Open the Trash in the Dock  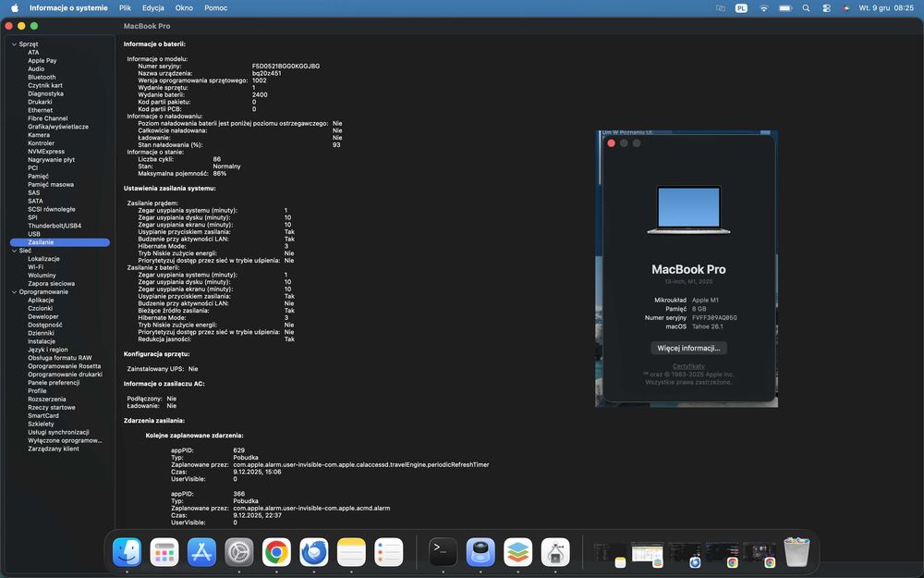tap(796, 552)
